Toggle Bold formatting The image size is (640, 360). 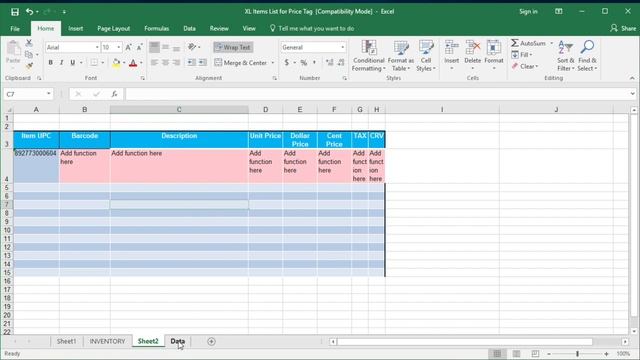pos(50,62)
